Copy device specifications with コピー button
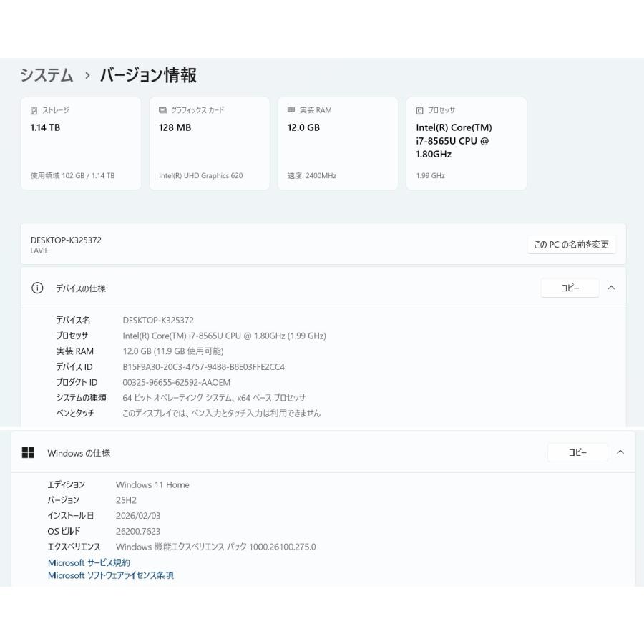 tap(570, 288)
